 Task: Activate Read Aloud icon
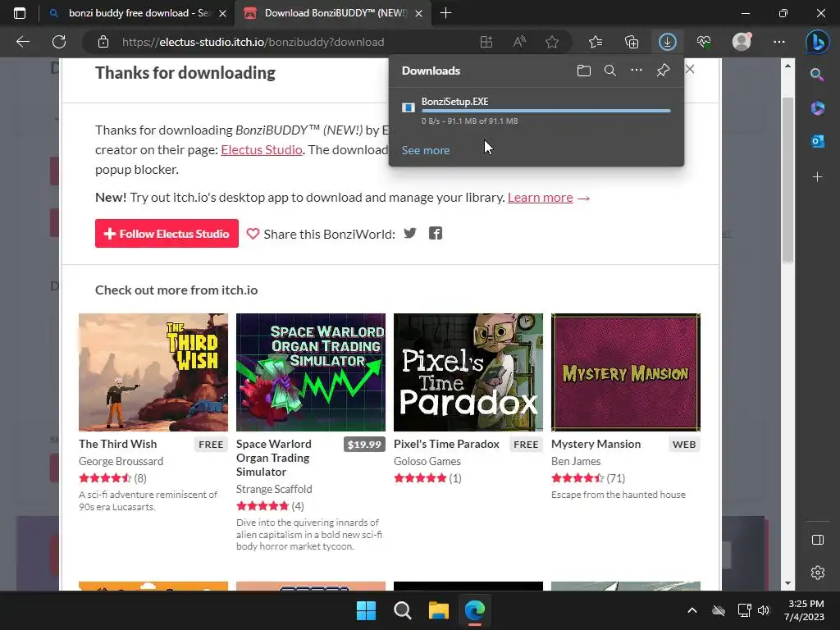tap(519, 42)
